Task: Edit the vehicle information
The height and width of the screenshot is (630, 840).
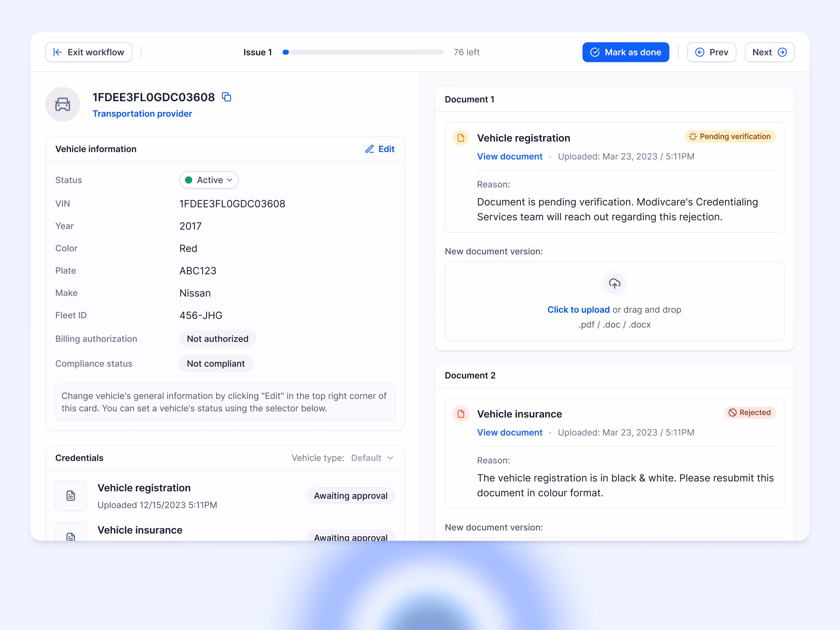Action: click(380, 149)
